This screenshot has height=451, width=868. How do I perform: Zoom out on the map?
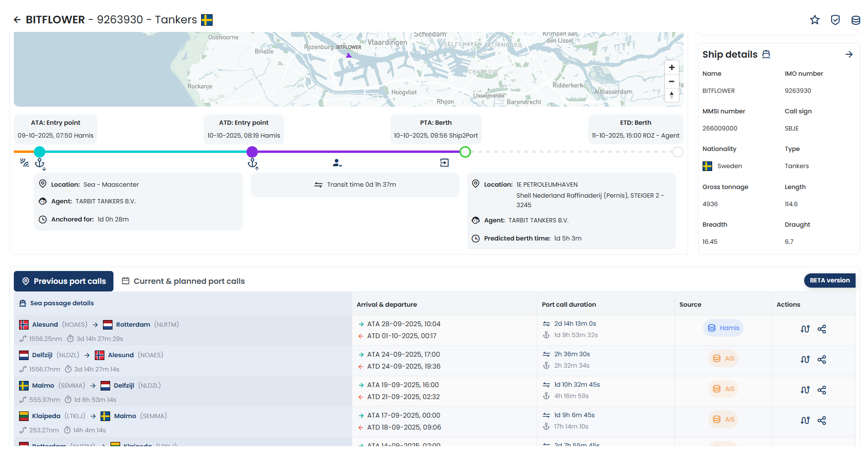672,81
